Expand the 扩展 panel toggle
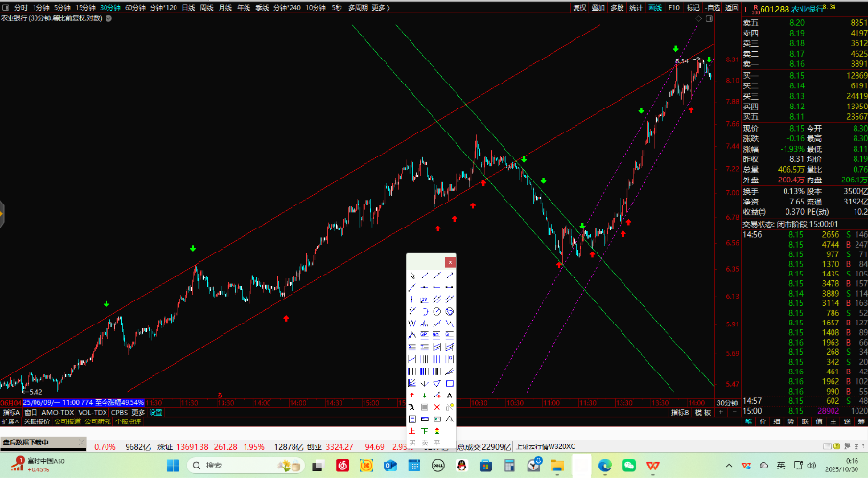This screenshot has width=868, height=480. pyautogui.click(x=10, y=421)
